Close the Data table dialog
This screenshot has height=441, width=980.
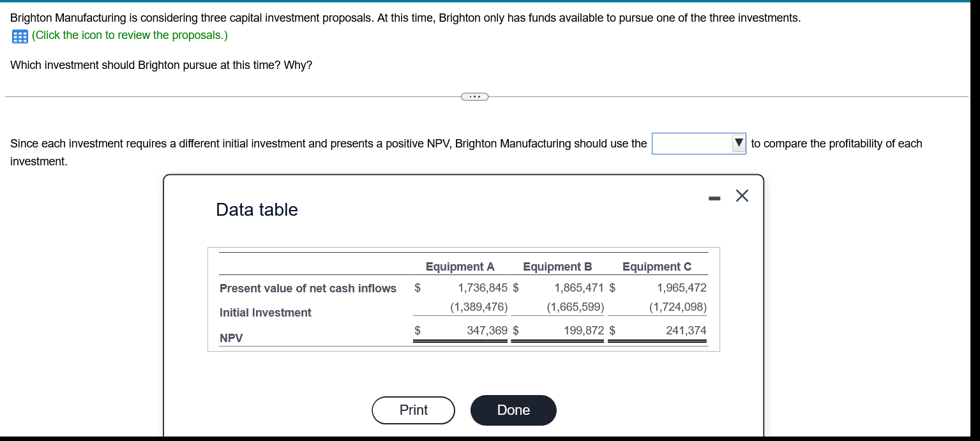[742, 196]
